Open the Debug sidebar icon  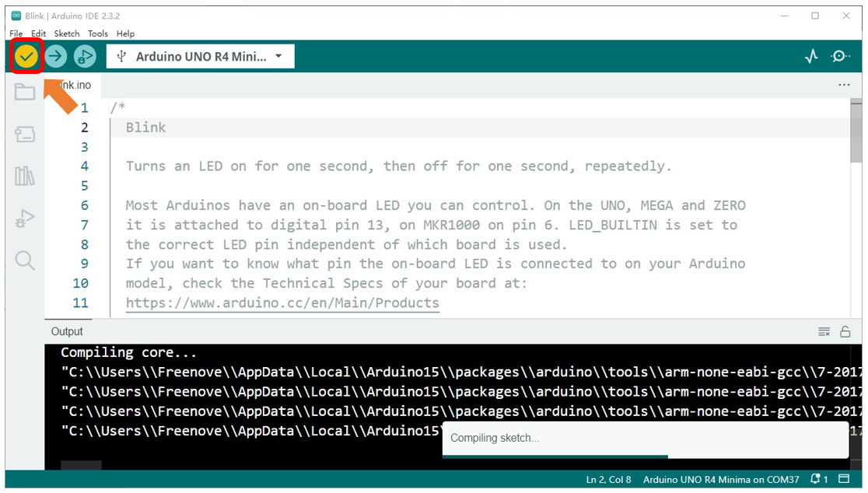tap(25, 219)
